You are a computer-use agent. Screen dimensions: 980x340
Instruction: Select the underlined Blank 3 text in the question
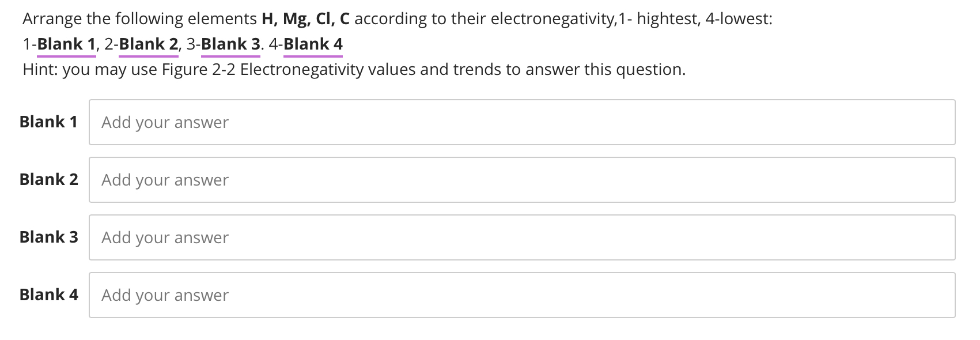(230, 43)
